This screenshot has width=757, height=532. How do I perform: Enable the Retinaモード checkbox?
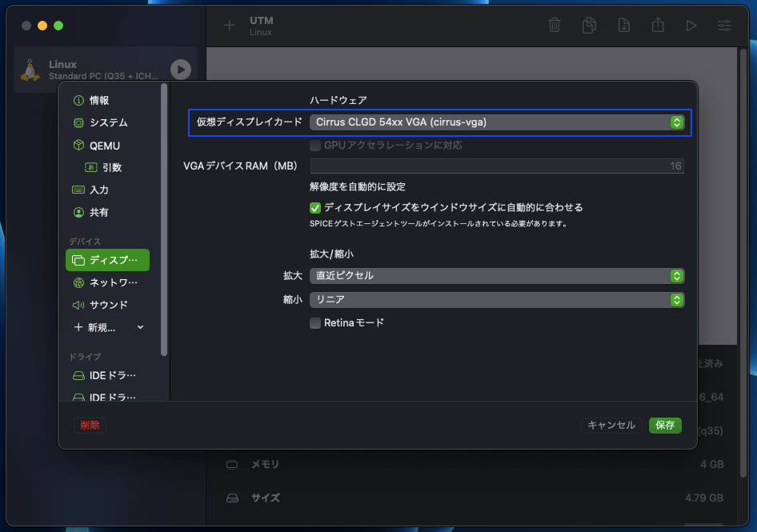315,323
